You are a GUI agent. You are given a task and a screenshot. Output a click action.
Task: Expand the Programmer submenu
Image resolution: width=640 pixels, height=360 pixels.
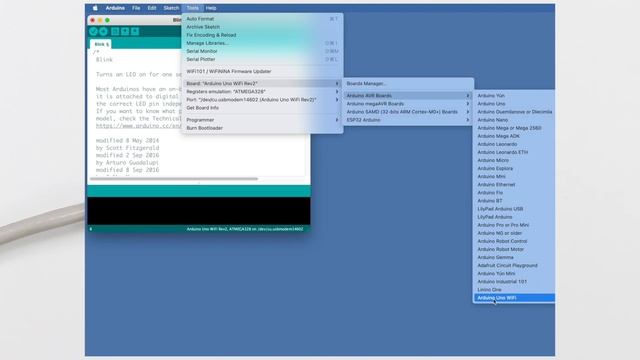pos(262,120)
